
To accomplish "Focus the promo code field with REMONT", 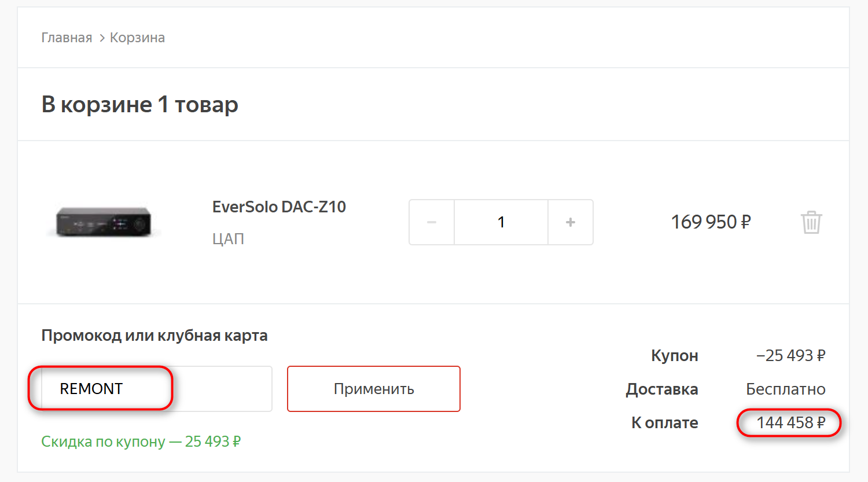I will click(x=156, y=389).
